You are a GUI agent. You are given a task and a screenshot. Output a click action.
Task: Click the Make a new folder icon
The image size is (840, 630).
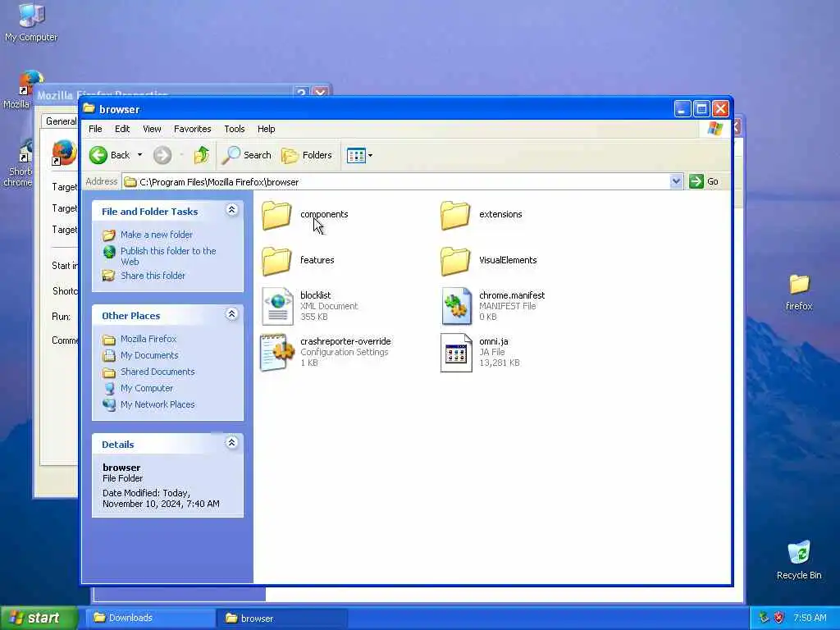click(x=109, y=235)
